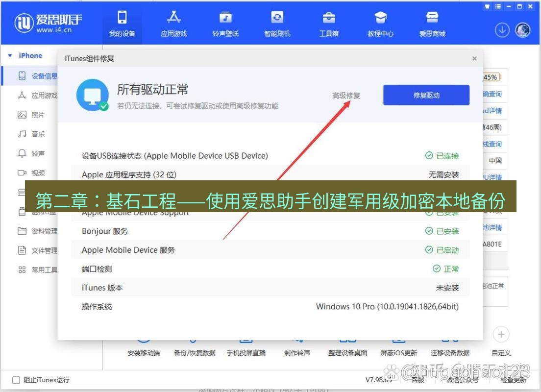Click Apple Mobile Device 服务 row

(270, 250)
